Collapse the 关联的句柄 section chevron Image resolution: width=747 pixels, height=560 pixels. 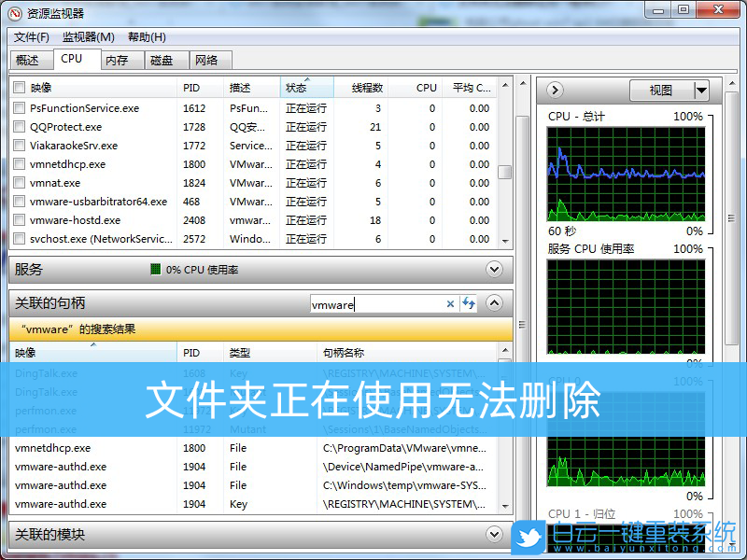pyautogui.click(x=495, y=303)
